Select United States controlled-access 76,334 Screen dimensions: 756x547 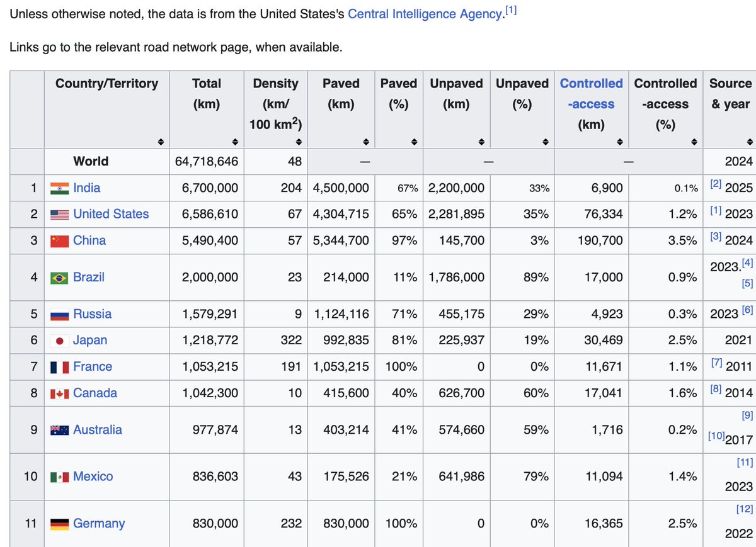(x=603, y=214)
